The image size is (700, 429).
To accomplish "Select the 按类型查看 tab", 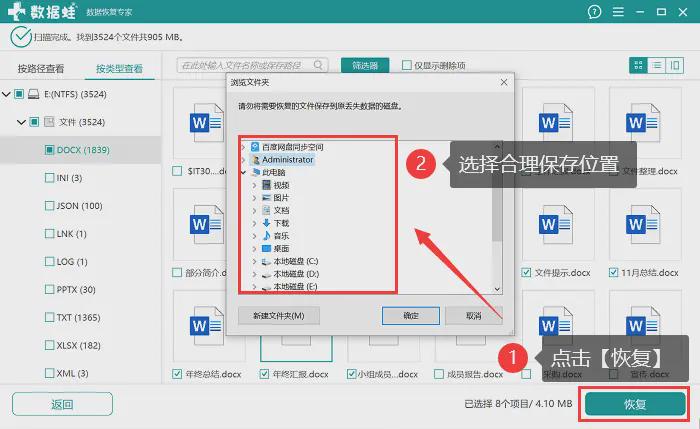I will [119, 69].
